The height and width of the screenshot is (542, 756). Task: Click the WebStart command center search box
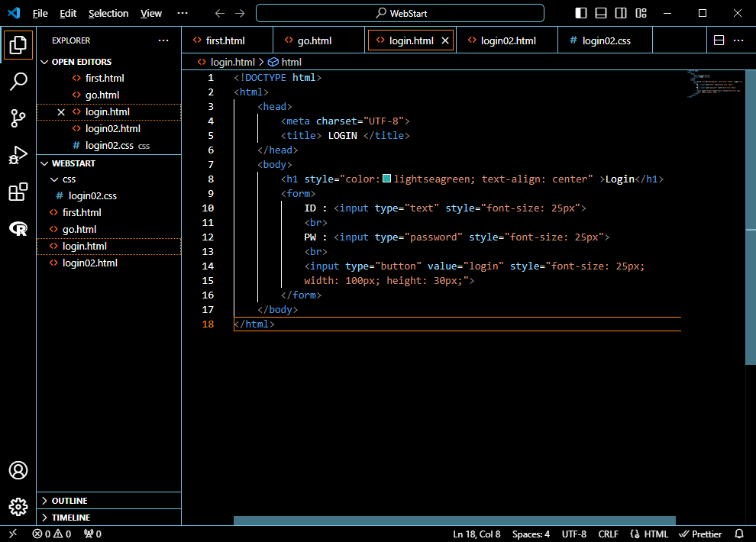400,13
